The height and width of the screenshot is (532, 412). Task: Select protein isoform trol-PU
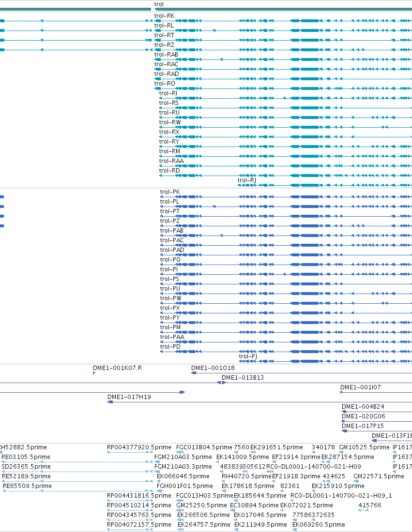[170, 289]
